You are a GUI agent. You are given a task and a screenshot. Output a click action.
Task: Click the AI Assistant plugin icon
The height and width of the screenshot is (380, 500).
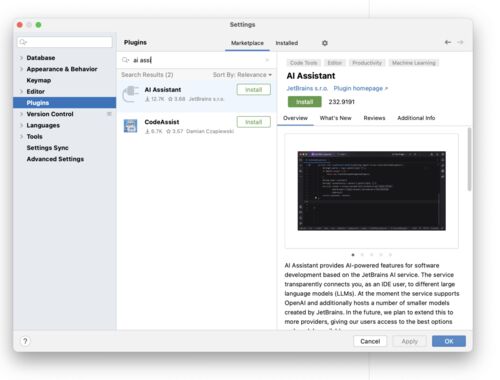pos(130,94)
